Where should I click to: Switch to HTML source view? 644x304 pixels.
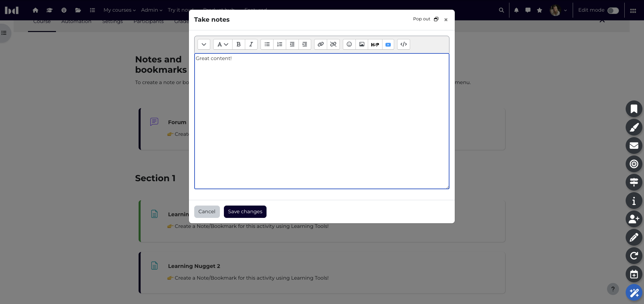404,44
